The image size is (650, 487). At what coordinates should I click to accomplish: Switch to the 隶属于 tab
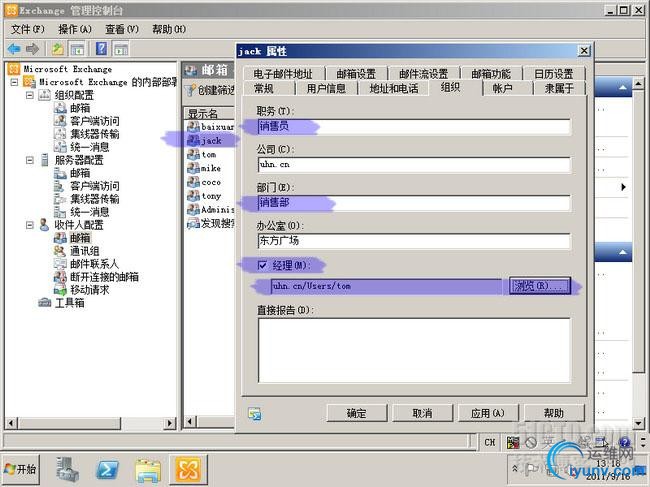pyautogui.click(x=559, y=88)
